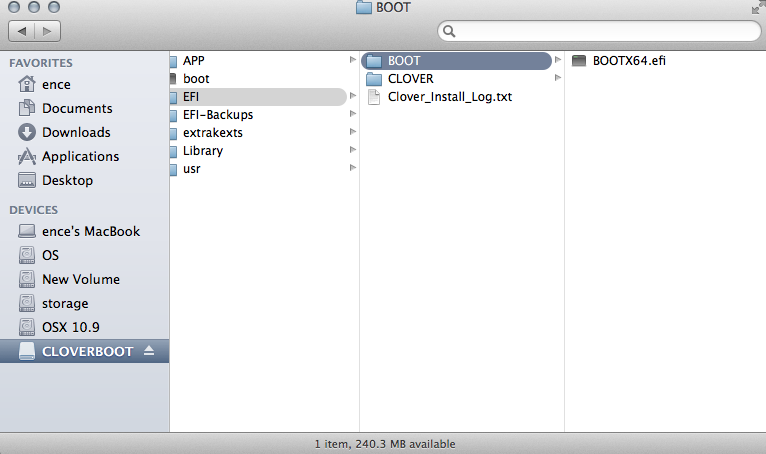This screenshot has width=766, height=454.
Task: Open the Applications sidebar icon
Action: click(x=27, y=156)
